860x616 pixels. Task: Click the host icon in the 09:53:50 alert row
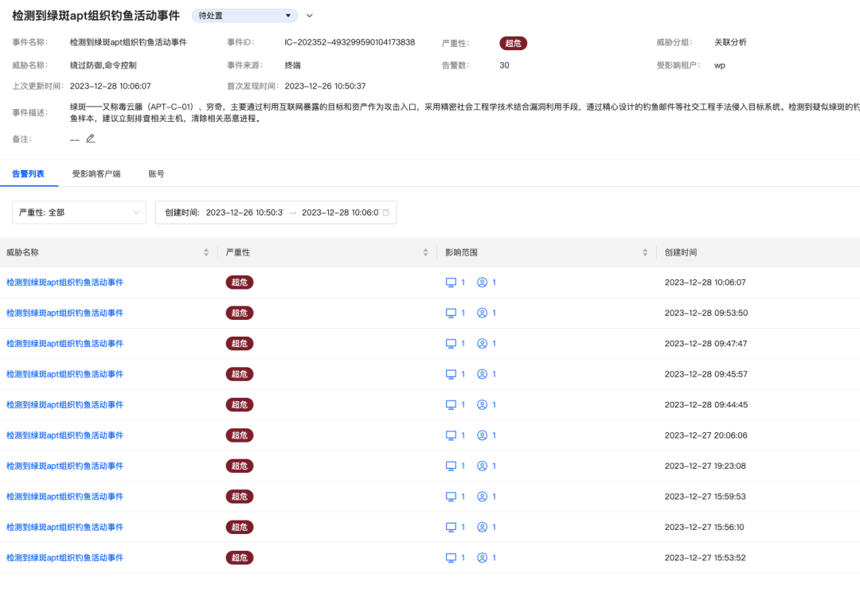pos(451,313)
